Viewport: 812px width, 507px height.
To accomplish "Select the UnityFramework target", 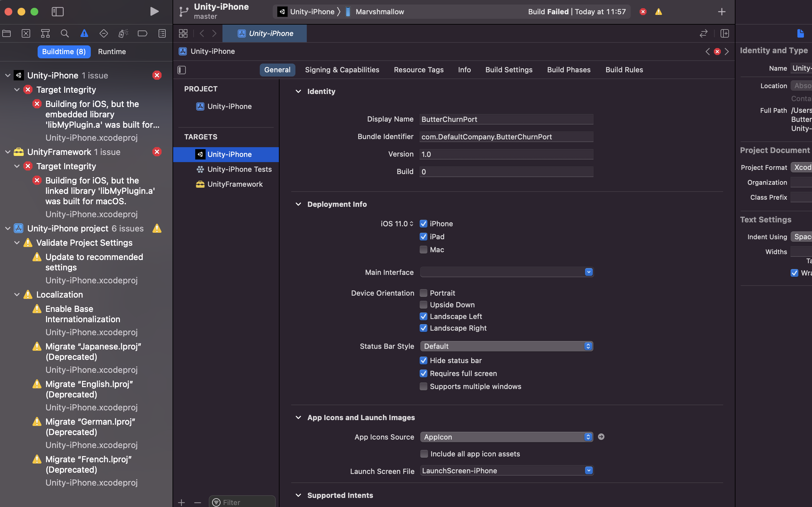I will [x=235, y=184].
